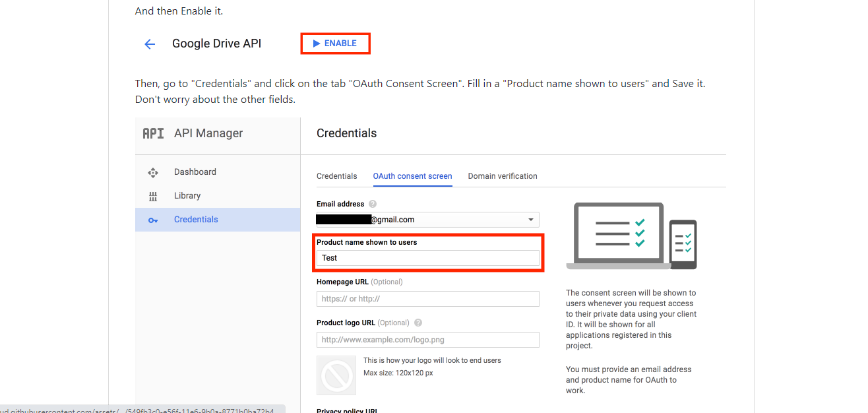The width and height of the screenshot is (868, 413).
Task: Click the API logo icon in API Manager
Action: click(153, 133)
